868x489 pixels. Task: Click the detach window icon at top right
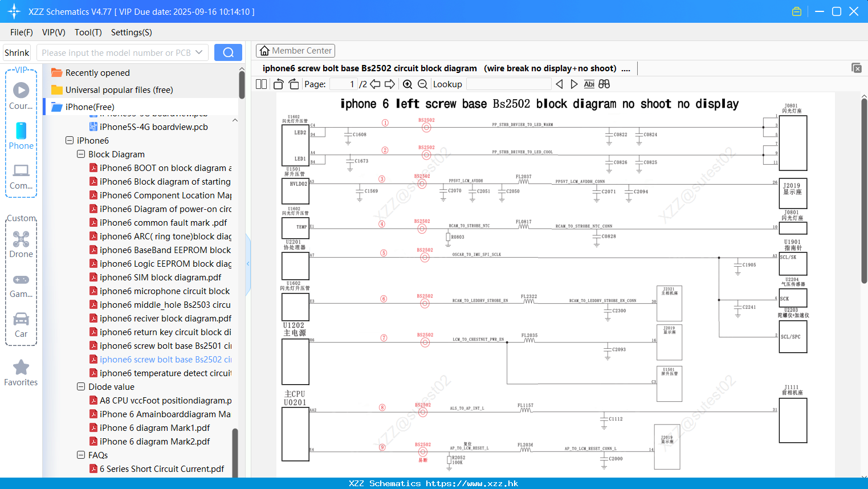point(857,68)
